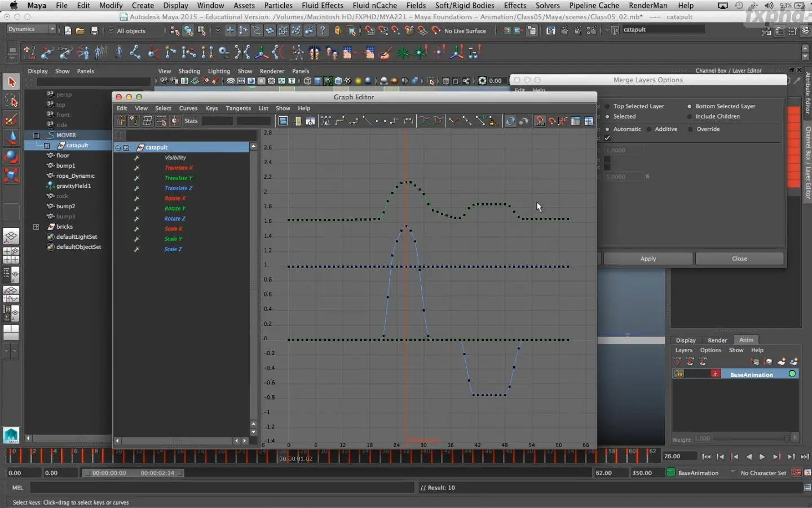Open the green BaseAnimation layer dropdown on range bar

(x=671, y=472)
